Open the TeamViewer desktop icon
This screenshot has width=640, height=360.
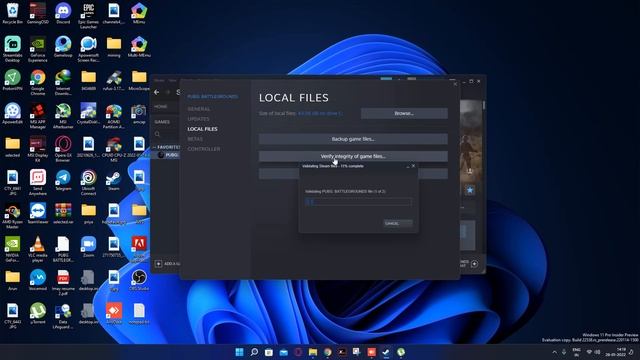tap(38, 213)
